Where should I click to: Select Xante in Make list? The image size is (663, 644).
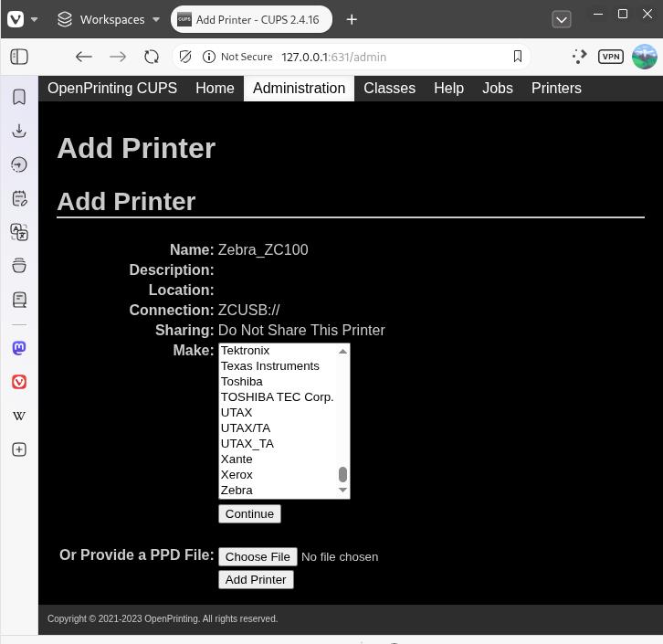(x=279, y=459)
